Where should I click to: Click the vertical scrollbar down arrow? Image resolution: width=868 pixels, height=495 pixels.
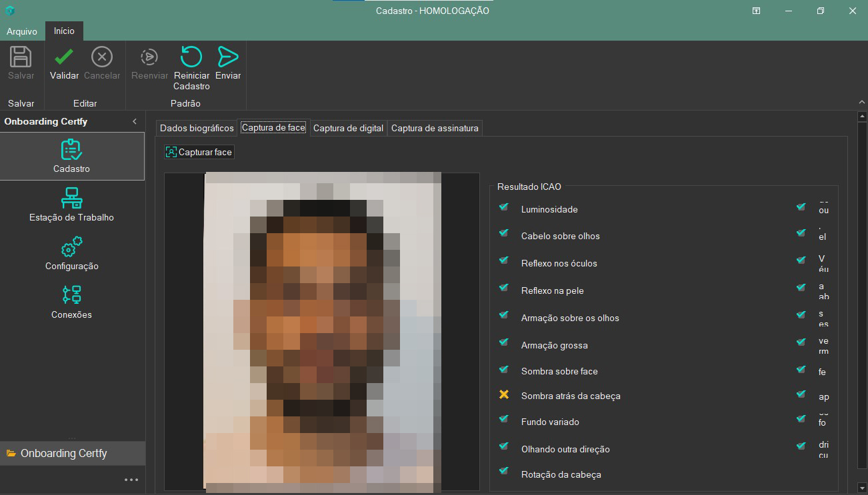[x=861, y=487]
